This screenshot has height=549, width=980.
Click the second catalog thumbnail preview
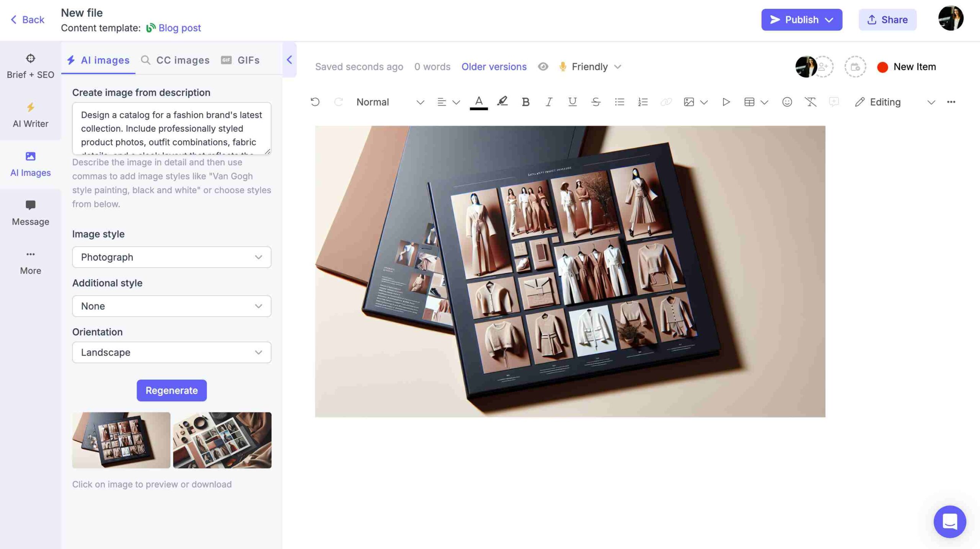pos(222,440)
